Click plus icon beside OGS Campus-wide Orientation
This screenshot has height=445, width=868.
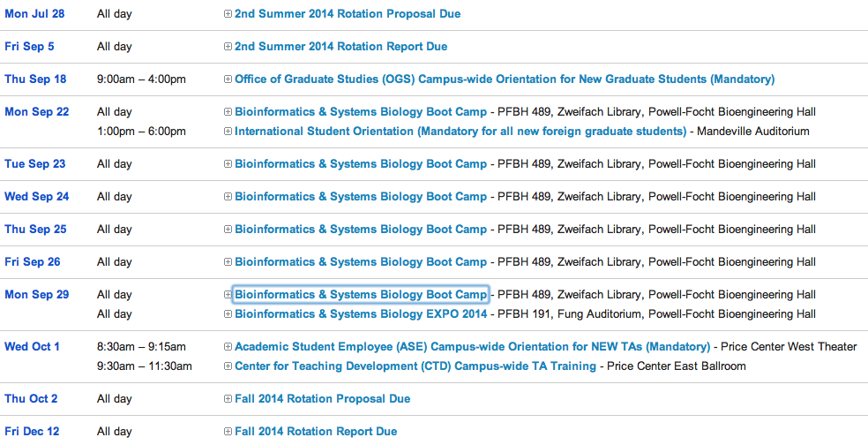[x=228, y=79]
